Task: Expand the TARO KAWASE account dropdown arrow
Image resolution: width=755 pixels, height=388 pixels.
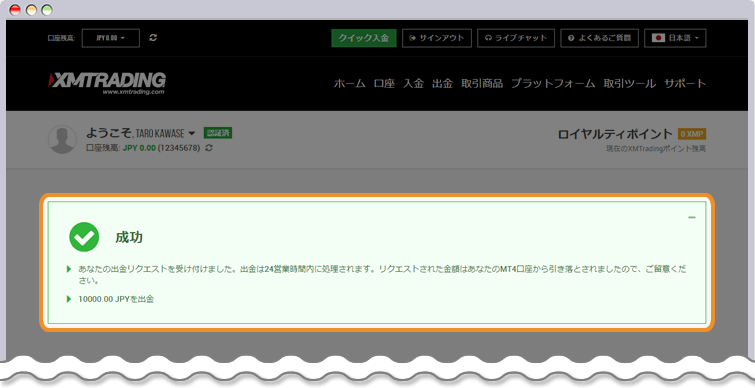Action: point(192,133)
